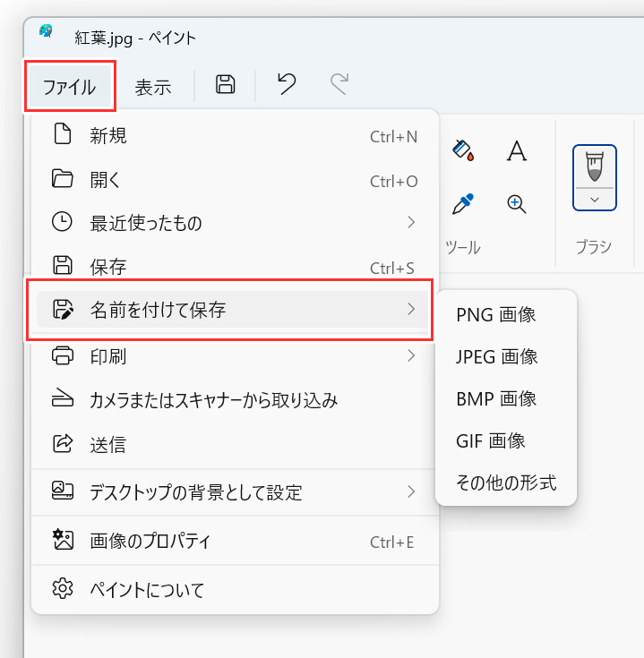Image resolution: width=644 pixels, height=658 pixels.
Task: Click the Undo arrow icon
Action: tap(288, 83)
